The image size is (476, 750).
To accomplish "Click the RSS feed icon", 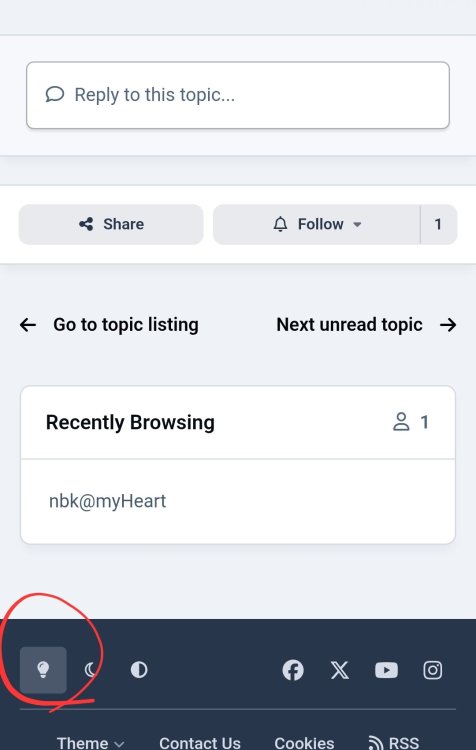I will click(x=376, y=743).
